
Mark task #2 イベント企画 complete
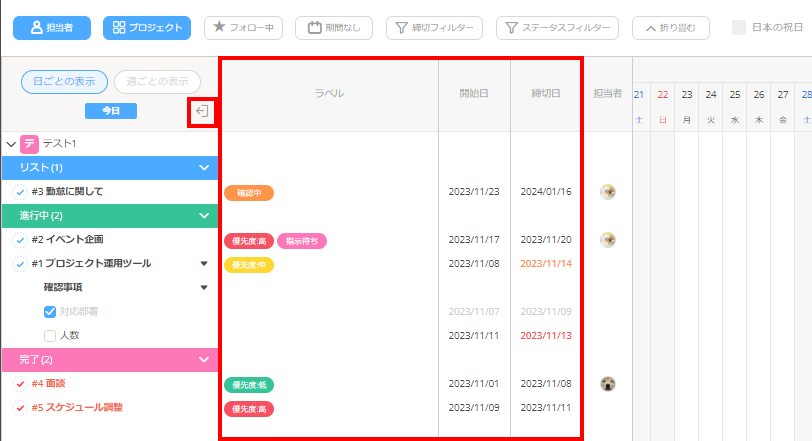tap(20, 240)
